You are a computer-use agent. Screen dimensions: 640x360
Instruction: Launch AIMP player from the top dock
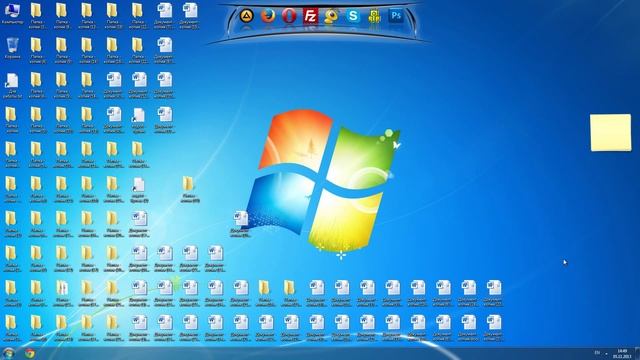(x=246, y=16)
